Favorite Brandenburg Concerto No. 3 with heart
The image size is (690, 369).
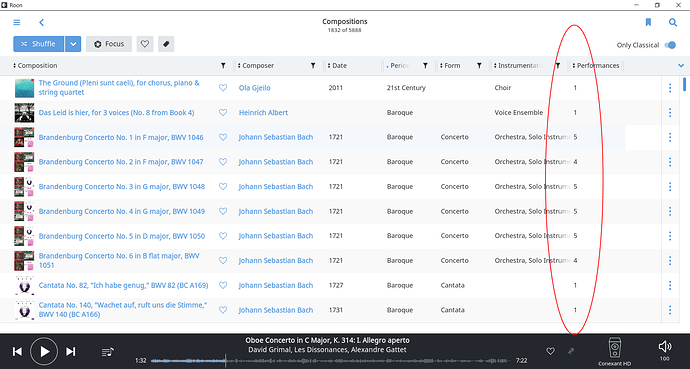223,186
